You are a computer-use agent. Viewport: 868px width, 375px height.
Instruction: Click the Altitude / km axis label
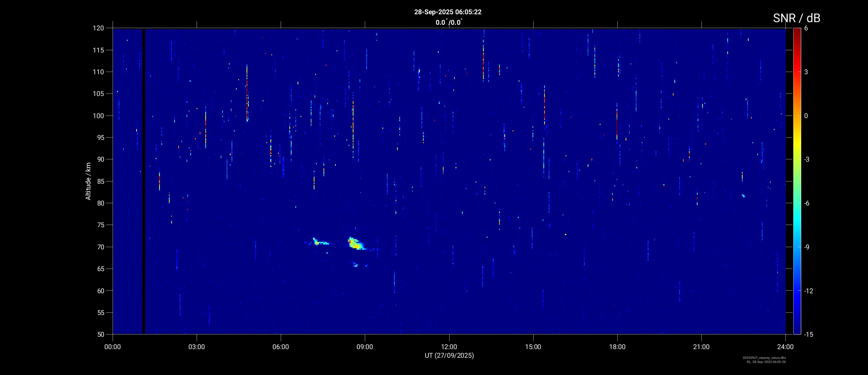[x=88, y=181]
